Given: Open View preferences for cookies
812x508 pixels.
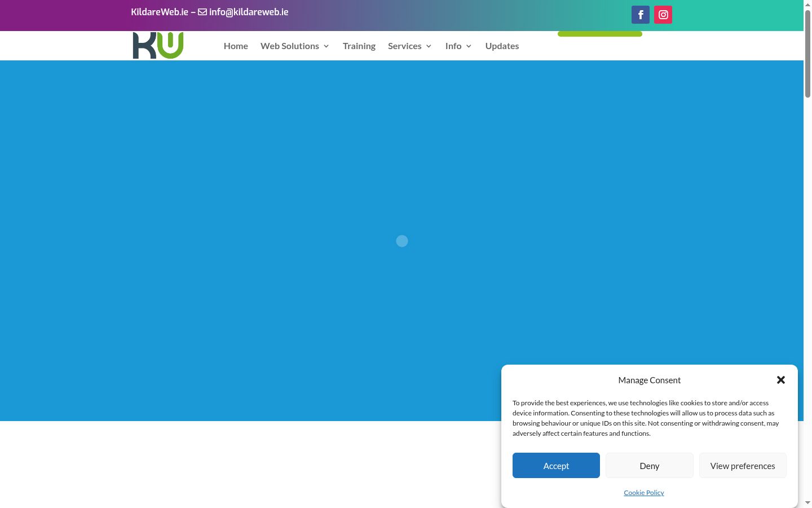Looking at the screenshot, I should click(x=743, y=466).
